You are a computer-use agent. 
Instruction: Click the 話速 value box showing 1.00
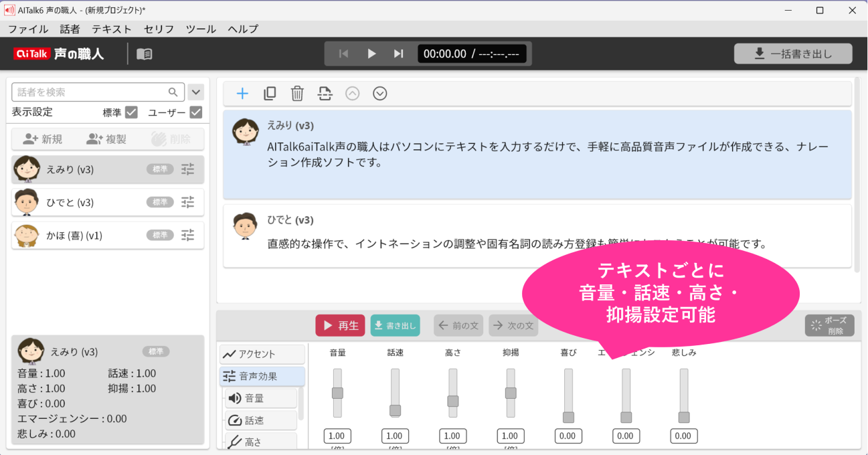tap(395, 436)
